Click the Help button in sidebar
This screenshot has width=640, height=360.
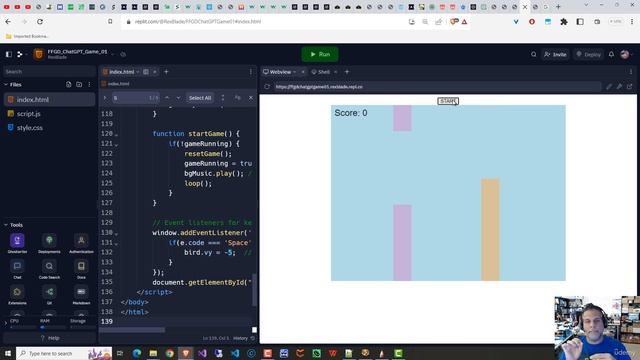coord(49,338)
